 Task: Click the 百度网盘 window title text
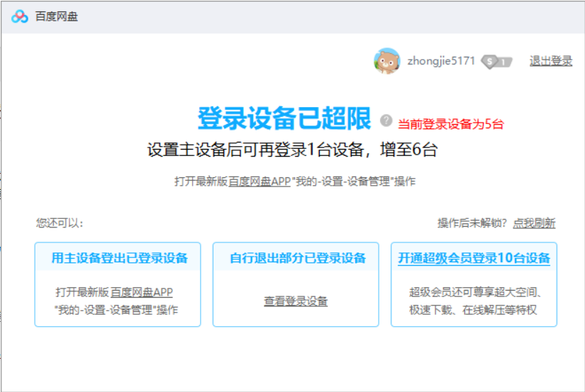pos(56,16)
